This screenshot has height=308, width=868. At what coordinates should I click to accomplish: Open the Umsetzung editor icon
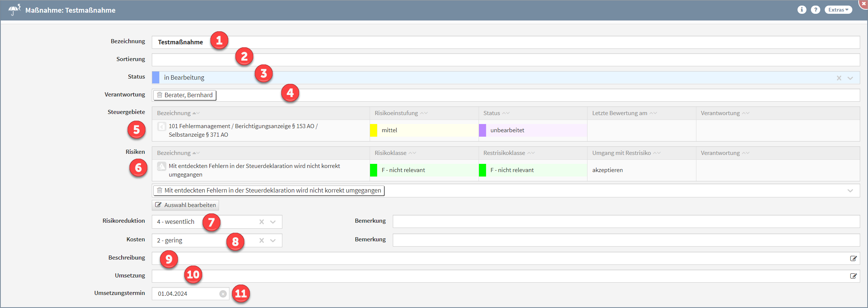tap(853, 276)
